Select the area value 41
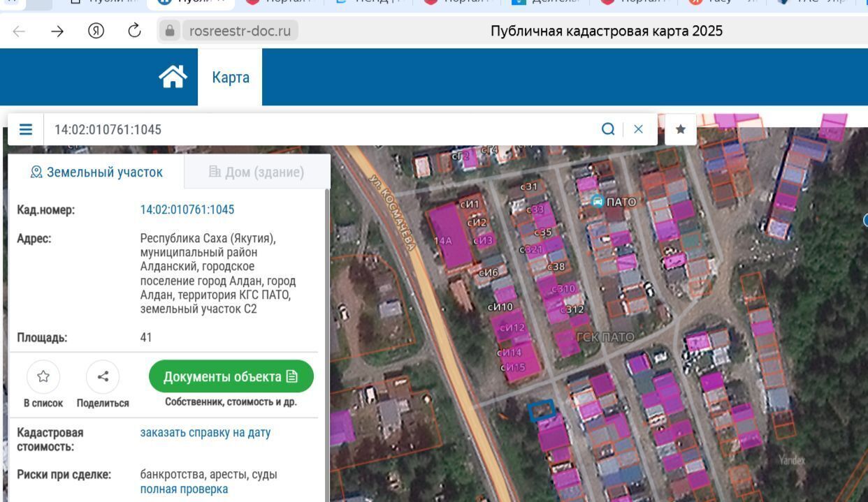Image resolution: width=868 pixels, height=502 pixels. [146, 337]
